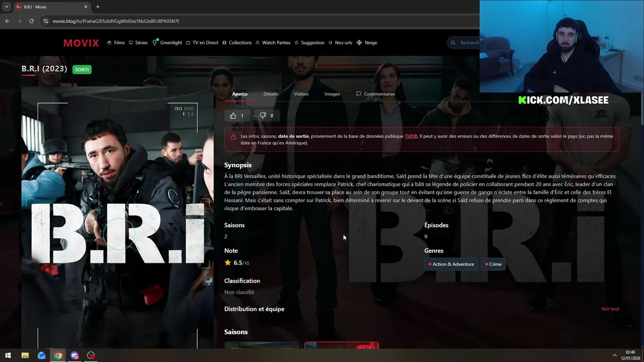Like the series with thumbs up
The width and height of the screenshot is (644, 362).
(237, 116)
